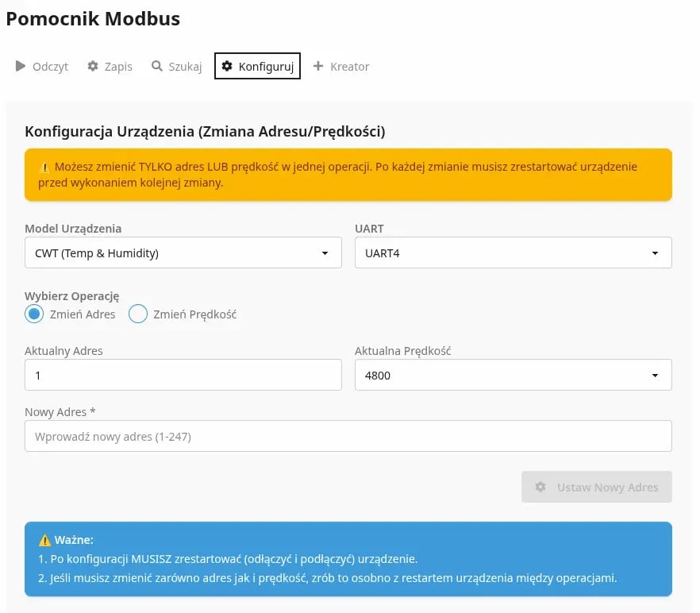
Task: Click the gear icon beside Zapis
Action: [93, 66]
